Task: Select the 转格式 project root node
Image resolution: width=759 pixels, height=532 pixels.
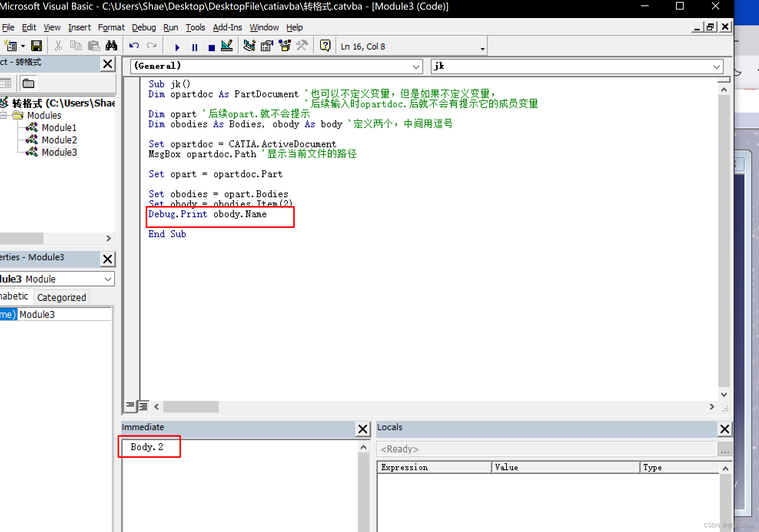Action: pyautogui.click(x=63, y=103)
